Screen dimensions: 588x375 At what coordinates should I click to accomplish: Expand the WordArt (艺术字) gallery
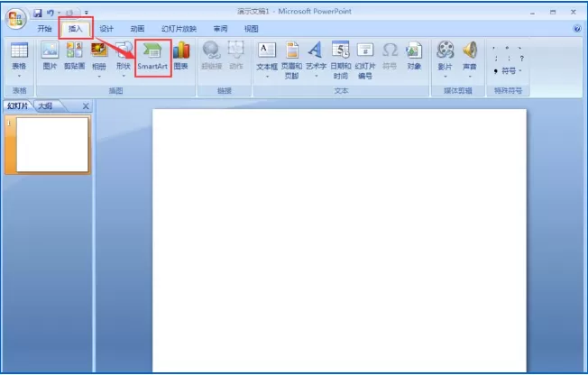click(317, 76)
